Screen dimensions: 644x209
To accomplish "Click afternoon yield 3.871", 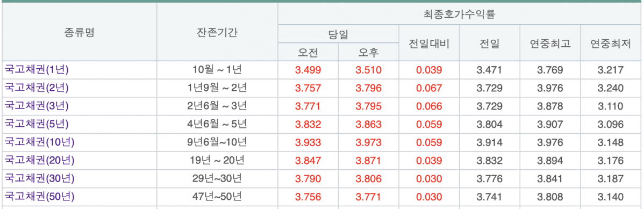I will pos(368,161).
